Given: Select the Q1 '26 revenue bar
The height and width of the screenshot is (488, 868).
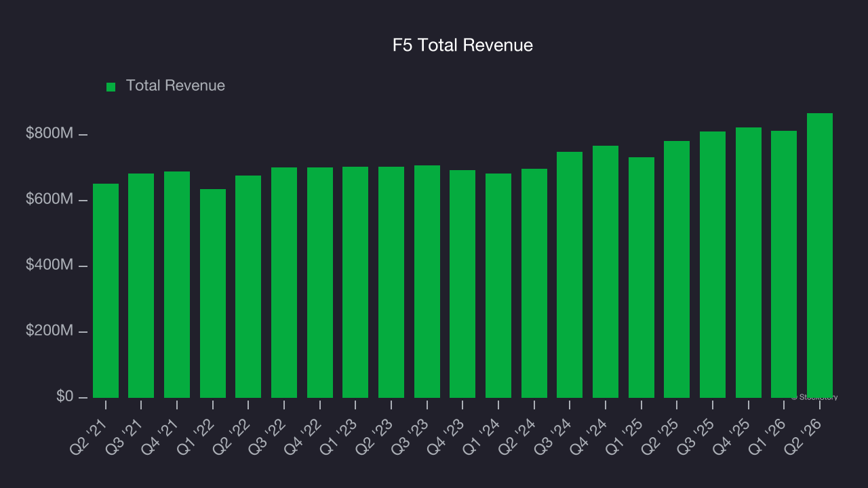Looking at the screenshot, I should (784, 264).
